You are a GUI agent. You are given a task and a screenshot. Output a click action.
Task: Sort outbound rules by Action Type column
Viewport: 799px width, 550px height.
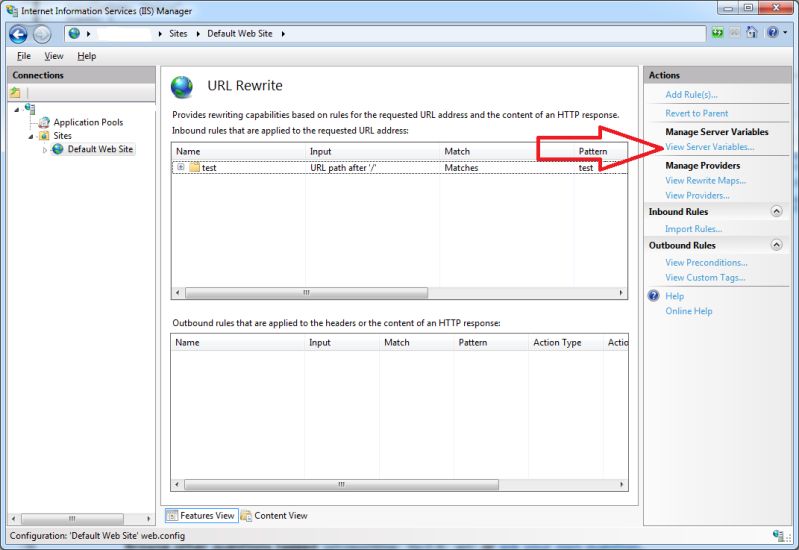tap(566, 343)
